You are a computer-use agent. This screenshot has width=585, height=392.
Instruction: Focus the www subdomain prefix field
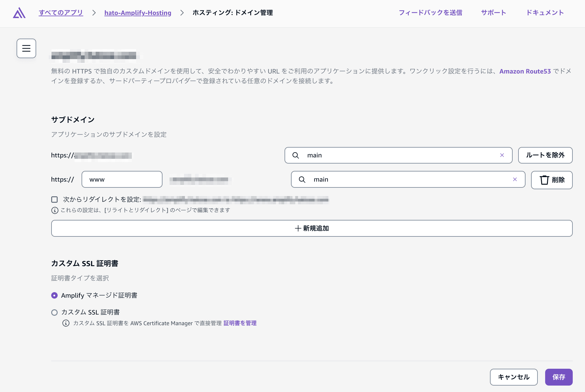pyautogui.click(x=122, y=179)
